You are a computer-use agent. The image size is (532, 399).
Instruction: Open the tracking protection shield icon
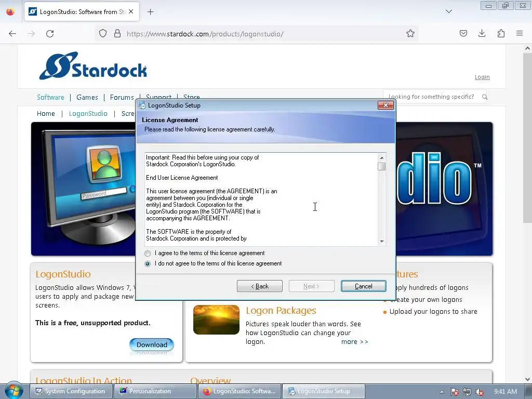pos(103,33)
